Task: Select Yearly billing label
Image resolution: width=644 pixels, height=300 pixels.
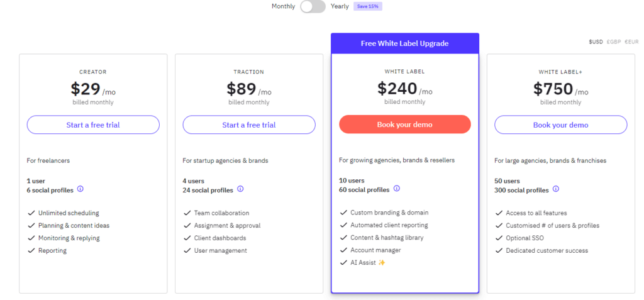Action: (340, 6)
